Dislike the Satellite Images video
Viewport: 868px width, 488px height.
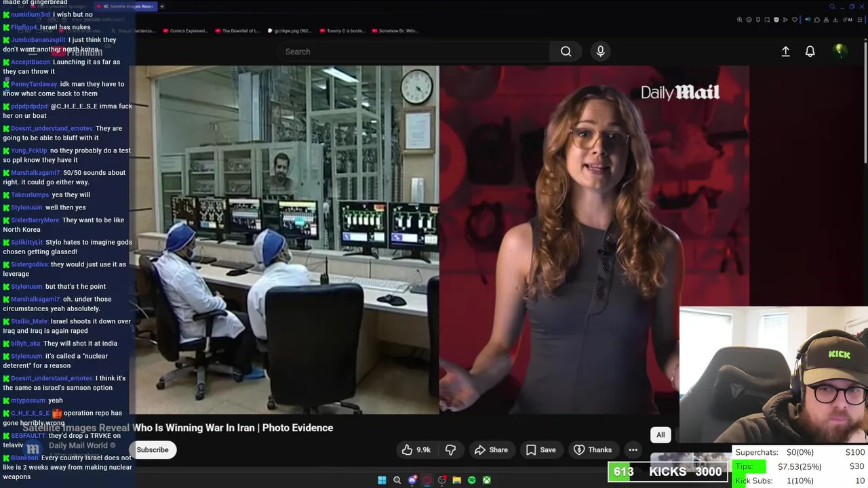450,449
